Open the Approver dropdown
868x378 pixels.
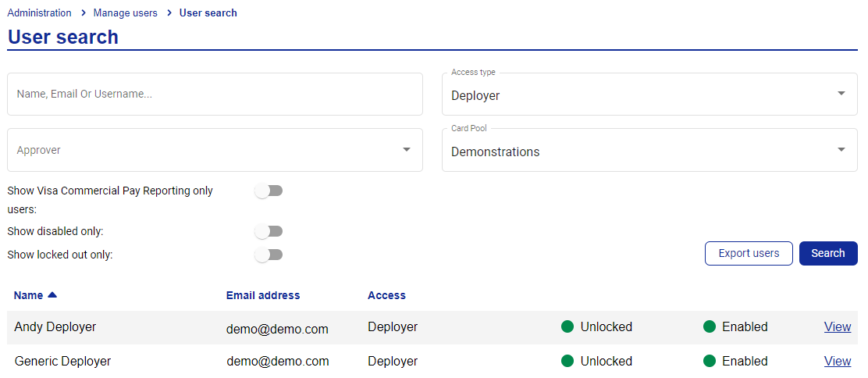(215, 150)
